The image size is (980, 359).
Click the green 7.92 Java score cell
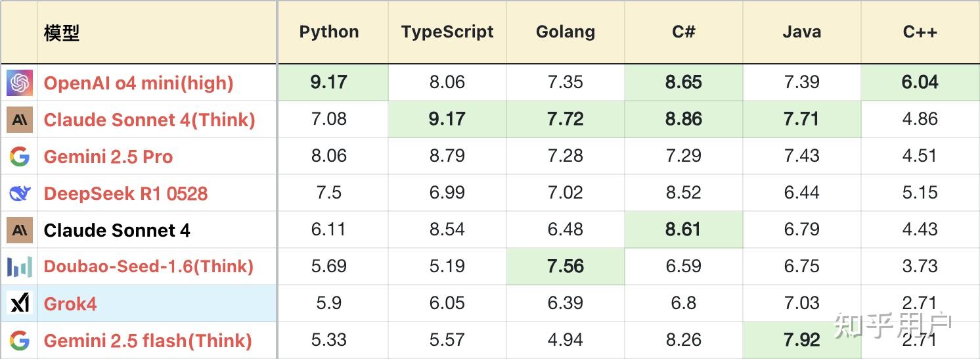802,340
